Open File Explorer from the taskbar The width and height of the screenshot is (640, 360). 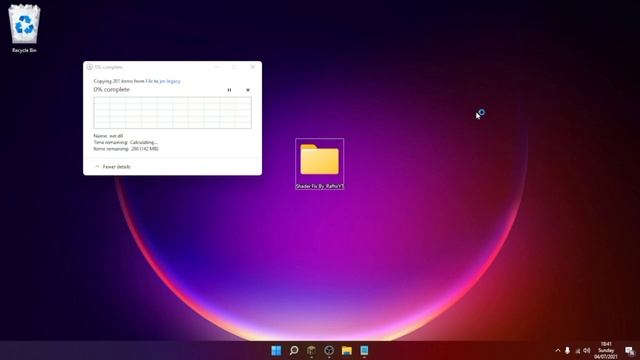[347, 351]
